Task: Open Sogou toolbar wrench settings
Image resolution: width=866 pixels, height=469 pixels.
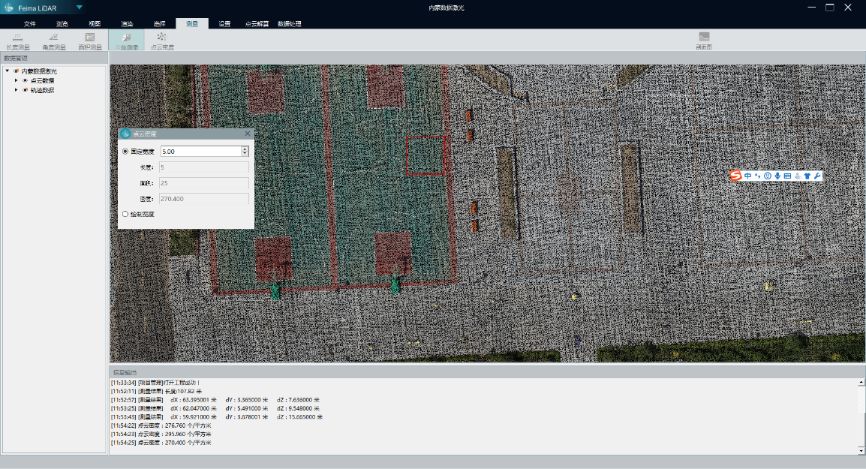Action: point(817,176)
